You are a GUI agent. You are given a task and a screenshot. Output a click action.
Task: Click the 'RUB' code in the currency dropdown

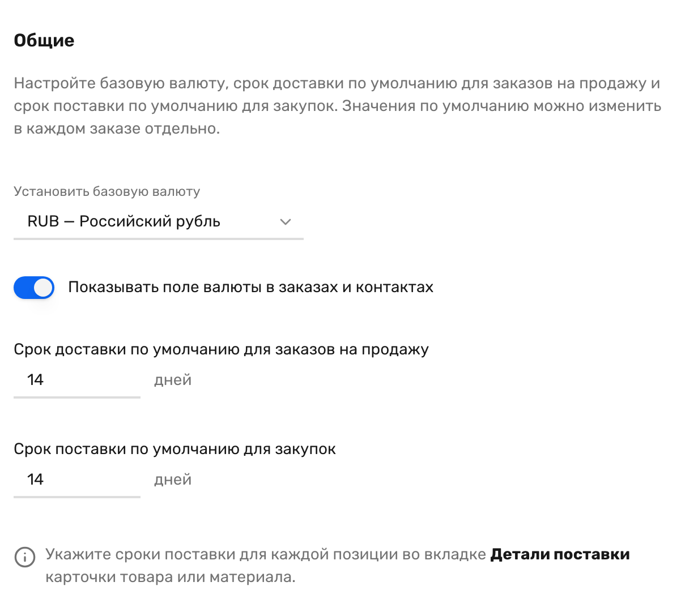click(44, 221)
